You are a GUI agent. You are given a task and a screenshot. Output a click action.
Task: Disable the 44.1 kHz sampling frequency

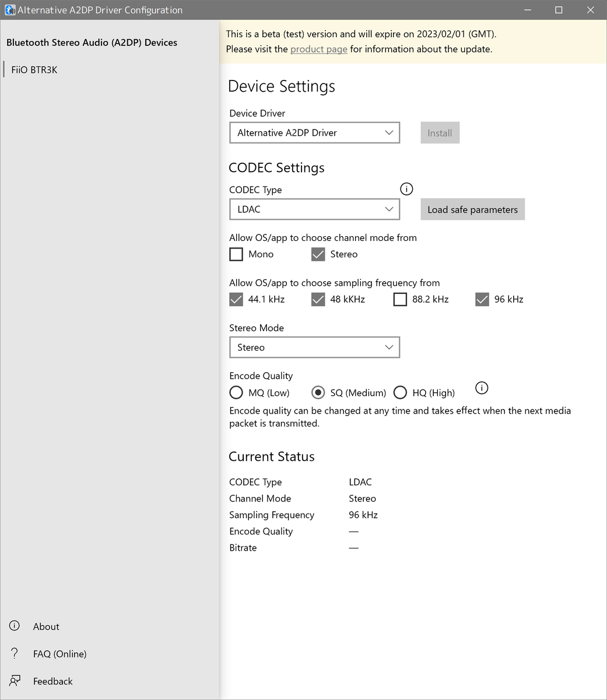coord(236,299)
